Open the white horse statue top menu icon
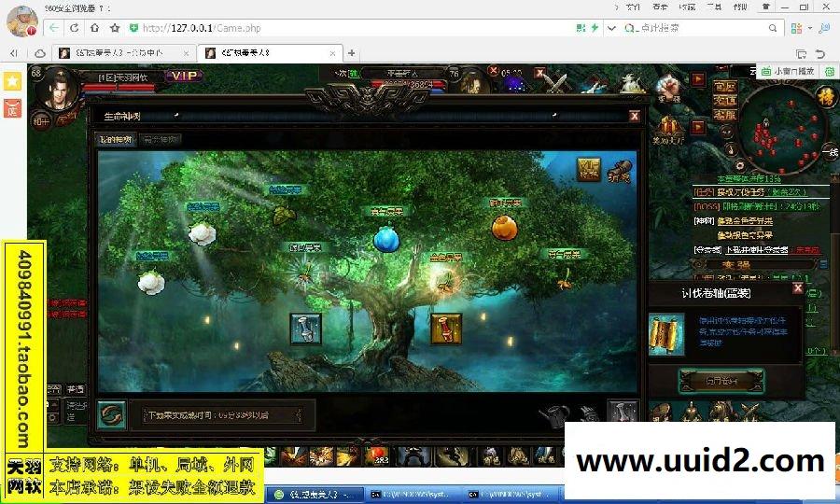The image size is (840, 504). (633, 83)
